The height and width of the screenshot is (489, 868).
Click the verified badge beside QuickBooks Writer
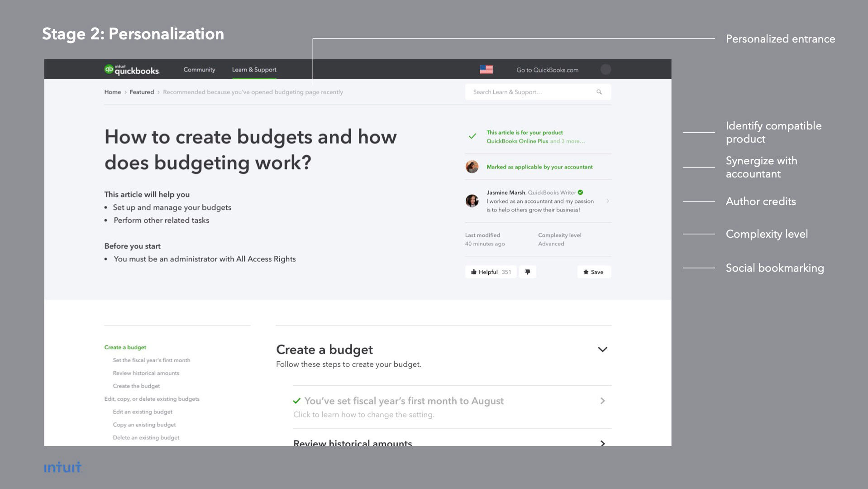tap(580, 192)
